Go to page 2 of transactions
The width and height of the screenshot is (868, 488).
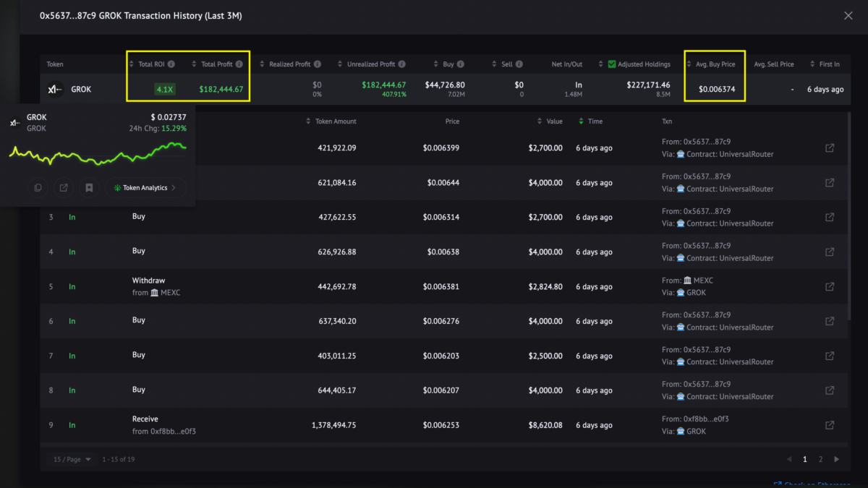point(820,459)
